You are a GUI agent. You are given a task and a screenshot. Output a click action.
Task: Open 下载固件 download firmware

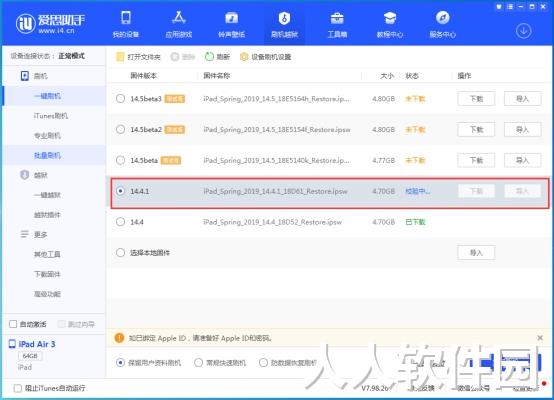pyautogui.click(x=47, y=274)
